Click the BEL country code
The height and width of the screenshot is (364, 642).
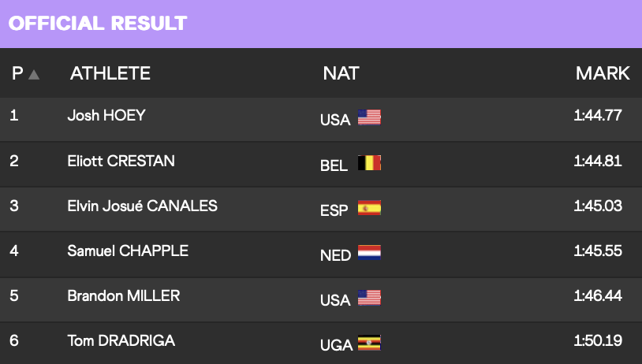[x=334, y=165]
